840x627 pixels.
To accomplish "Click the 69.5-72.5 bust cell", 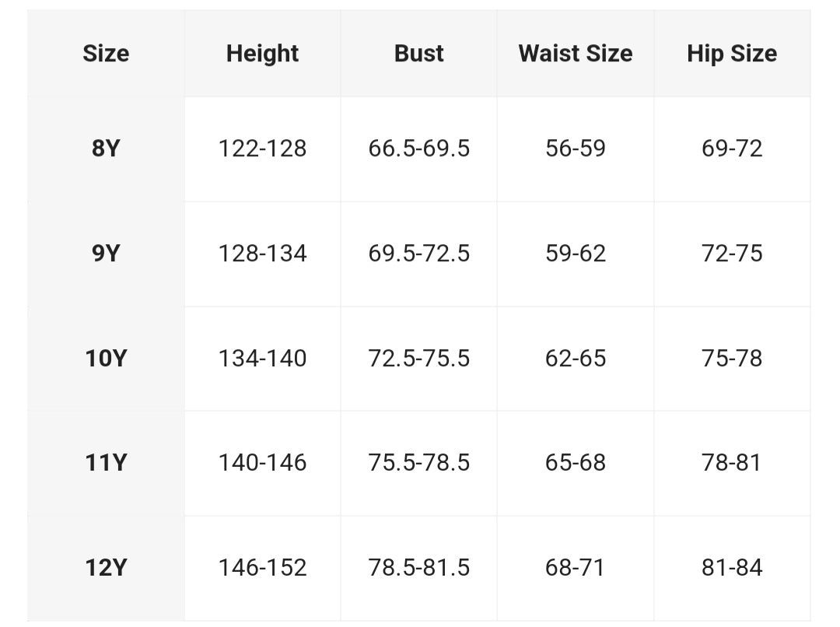I will [419, 254].
